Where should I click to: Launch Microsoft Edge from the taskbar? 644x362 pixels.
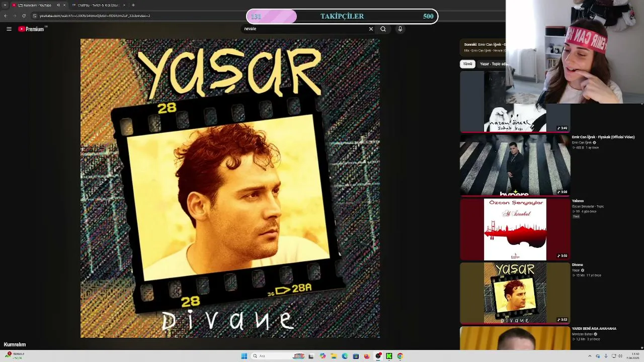[x=345, y=356]
